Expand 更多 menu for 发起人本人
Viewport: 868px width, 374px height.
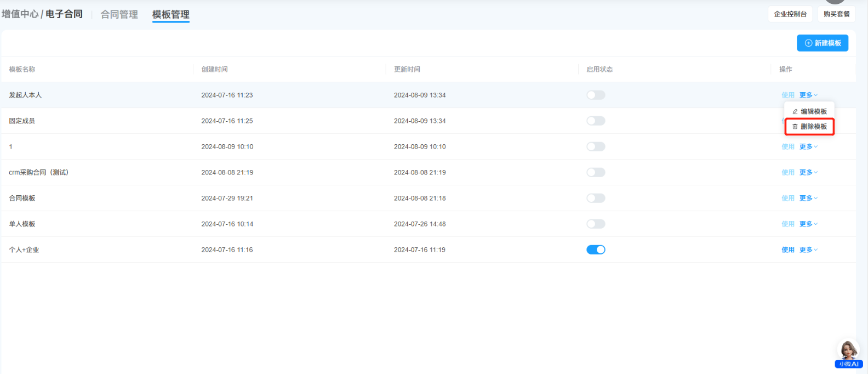click(808, 95)
